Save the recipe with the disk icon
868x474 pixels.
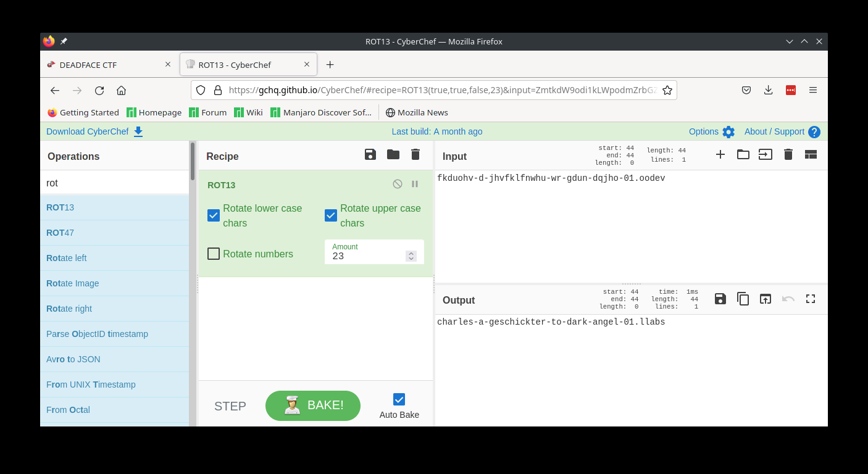(x=370, y=154)
